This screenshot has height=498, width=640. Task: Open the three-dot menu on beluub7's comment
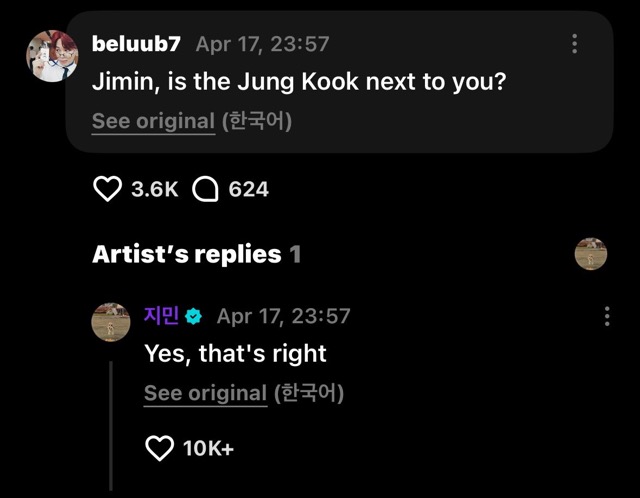click(x=574, y=44)
